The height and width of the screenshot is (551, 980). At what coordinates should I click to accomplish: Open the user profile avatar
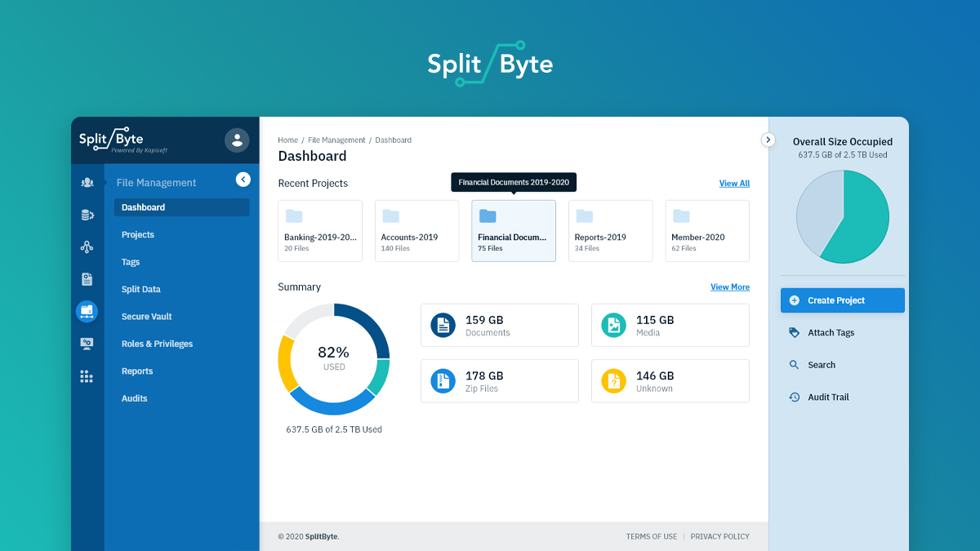click(x=237, y=140)
